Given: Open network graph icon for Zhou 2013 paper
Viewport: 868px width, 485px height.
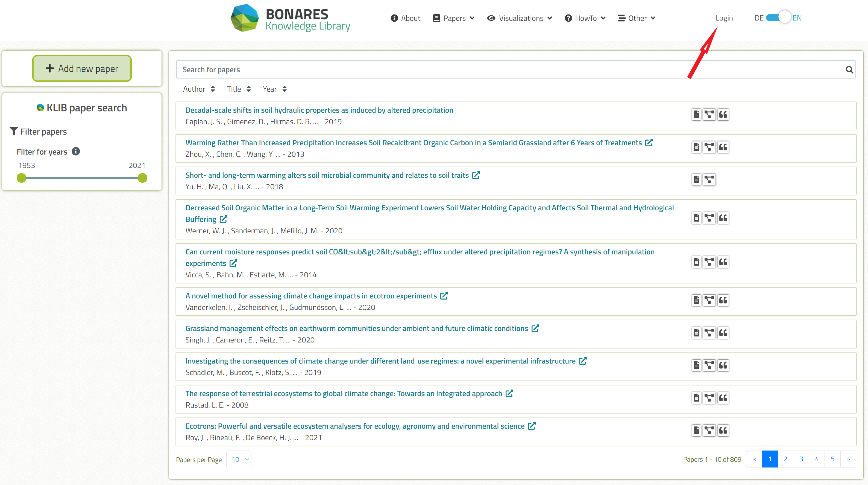Looking at the screenshot, I should click(x=709, y=147).
